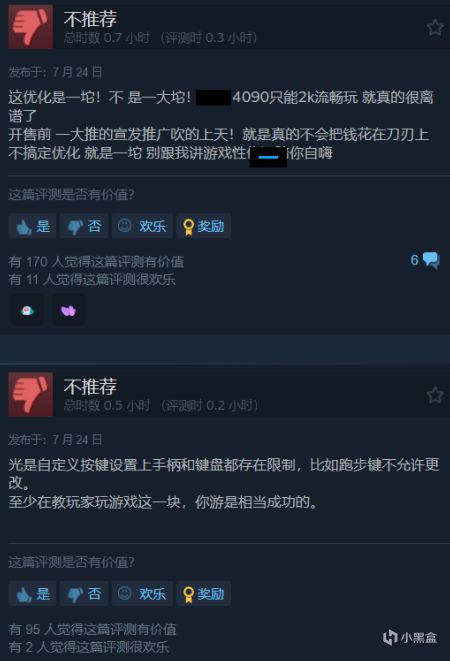Give 奖励 (Award) to the first review
The image size is (450, 661).
pos(204,226)
